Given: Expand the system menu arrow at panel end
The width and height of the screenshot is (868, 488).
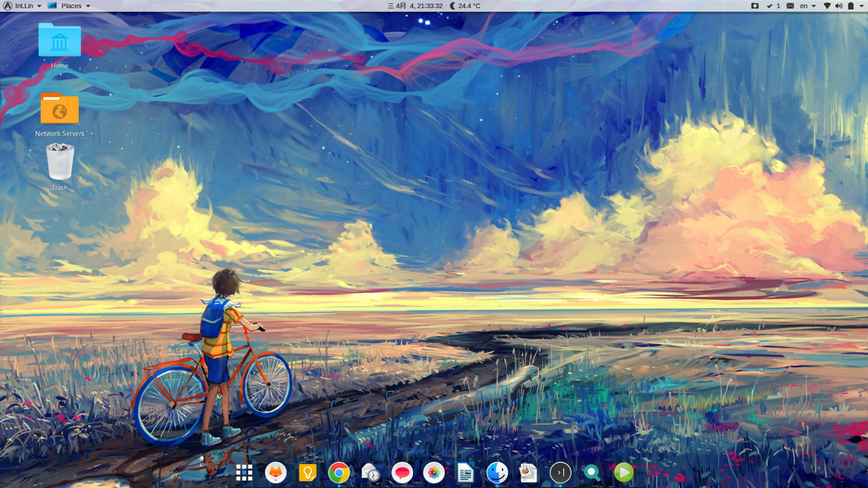Looking at the screenshot, I should [862, 6].
